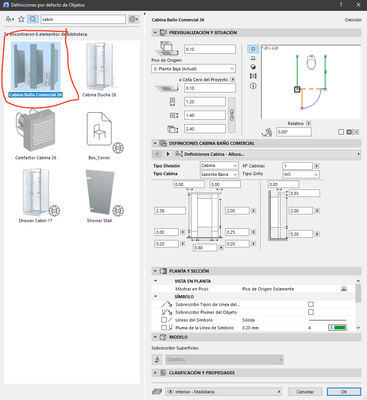Select the 2D symbol preview icon

[x=253, y=49]
